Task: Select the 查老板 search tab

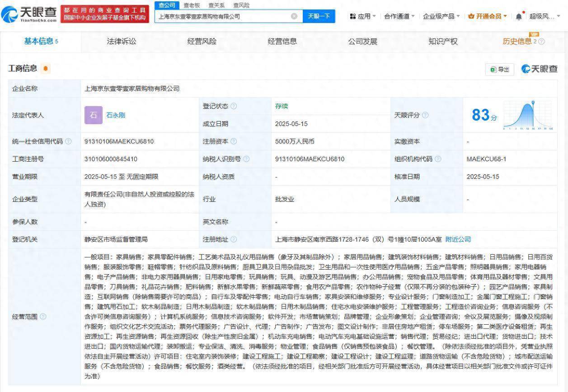Action: pos(192,5)
